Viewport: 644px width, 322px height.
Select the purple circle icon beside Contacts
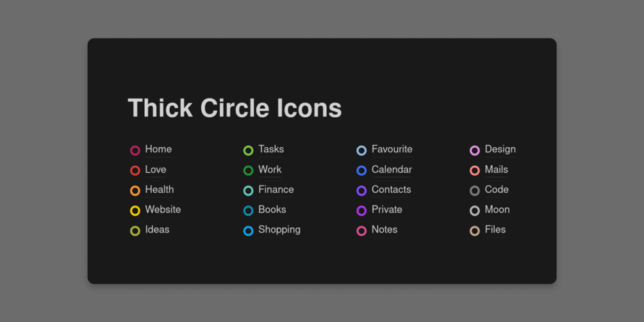361,191
